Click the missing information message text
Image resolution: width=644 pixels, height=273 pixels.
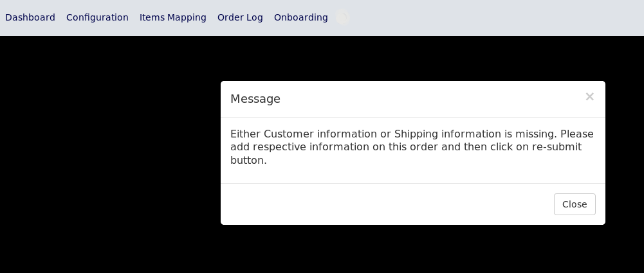[x=412, y=147]
